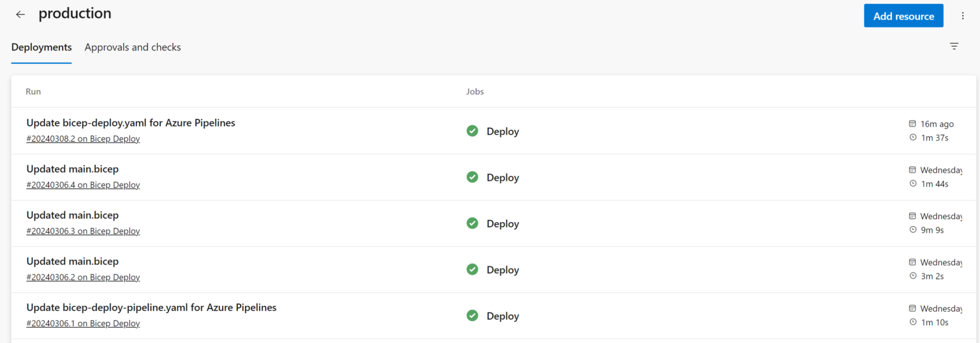
Task: Open Update bicep-deploy-pipeline.yaml for Azure Pipelines run
Action: 151,307
